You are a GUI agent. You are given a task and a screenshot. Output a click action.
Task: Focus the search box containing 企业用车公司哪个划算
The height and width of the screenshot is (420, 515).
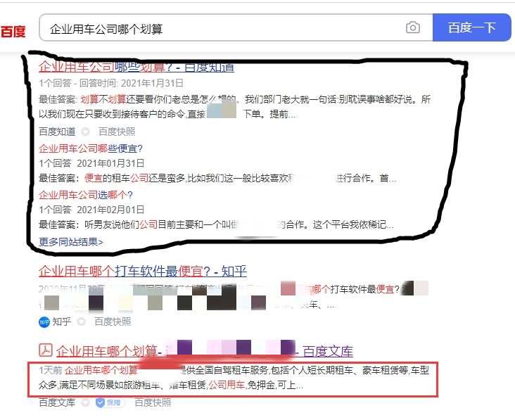tap(236, 27)
